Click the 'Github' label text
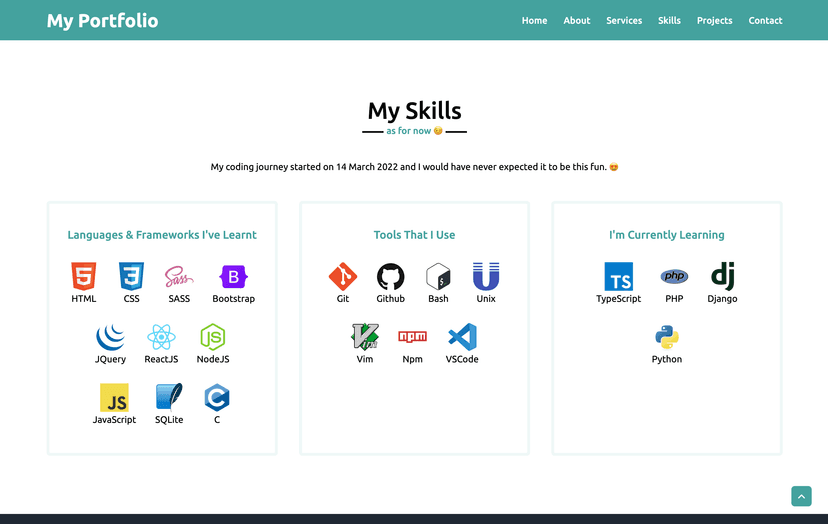 (391, 298)
